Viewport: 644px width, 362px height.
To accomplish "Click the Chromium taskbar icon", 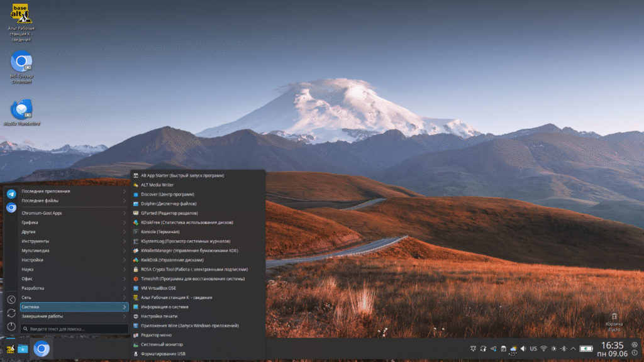I will coord(42,349).
